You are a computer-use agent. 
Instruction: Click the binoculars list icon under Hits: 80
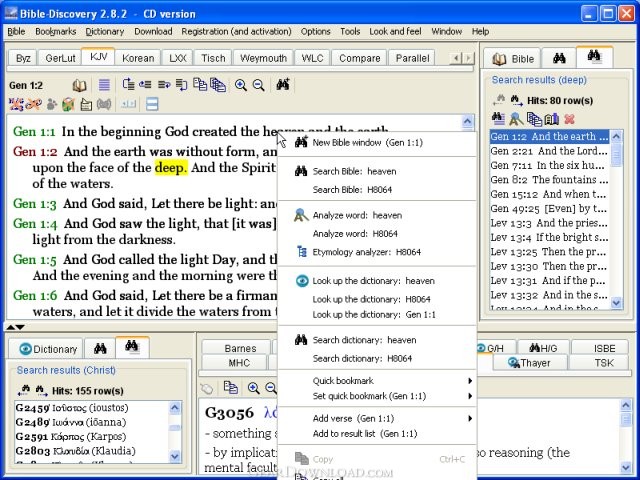pos(498,119)
